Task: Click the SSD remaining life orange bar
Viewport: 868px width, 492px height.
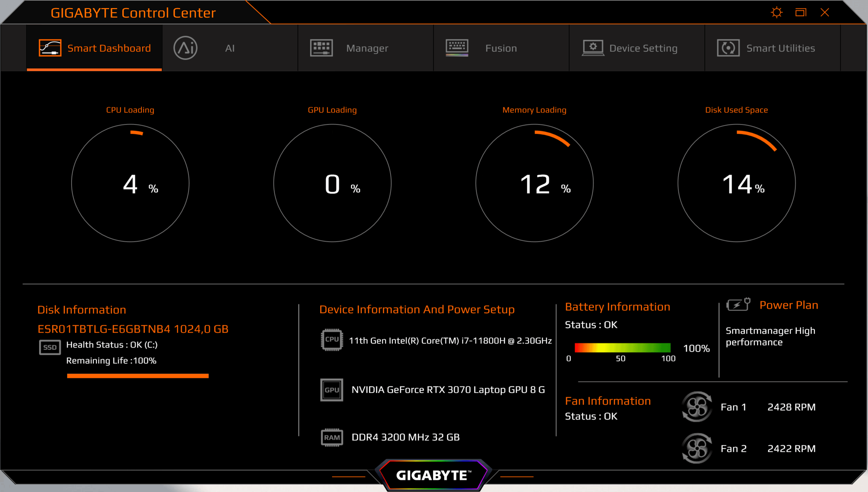Action: coord(138,376)
